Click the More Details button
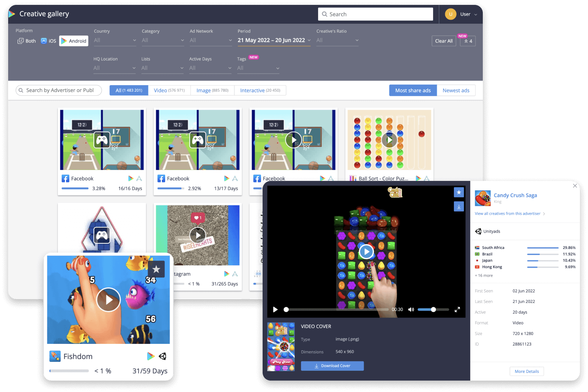Screen dimensions: 588x392 [527, 371]
